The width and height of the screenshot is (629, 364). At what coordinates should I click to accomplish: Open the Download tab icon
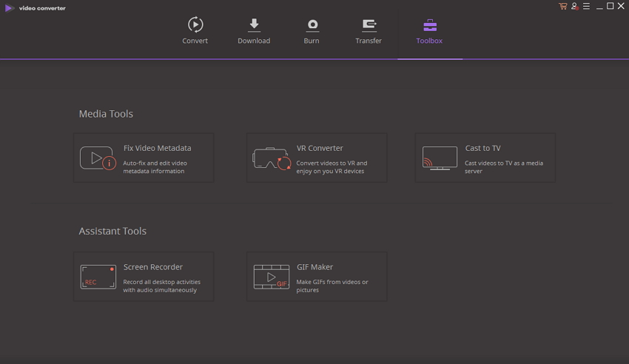coord(254,25)
